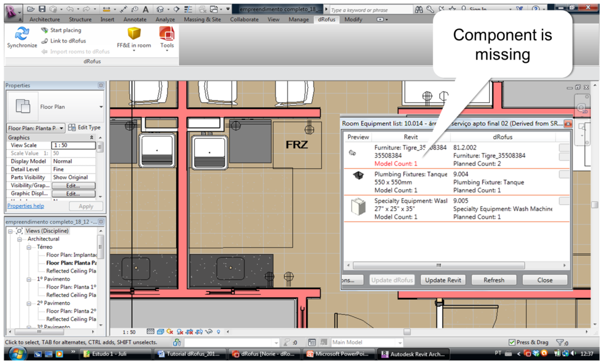
Task: Open the Properties help link
Action: [x=26, y=206]
